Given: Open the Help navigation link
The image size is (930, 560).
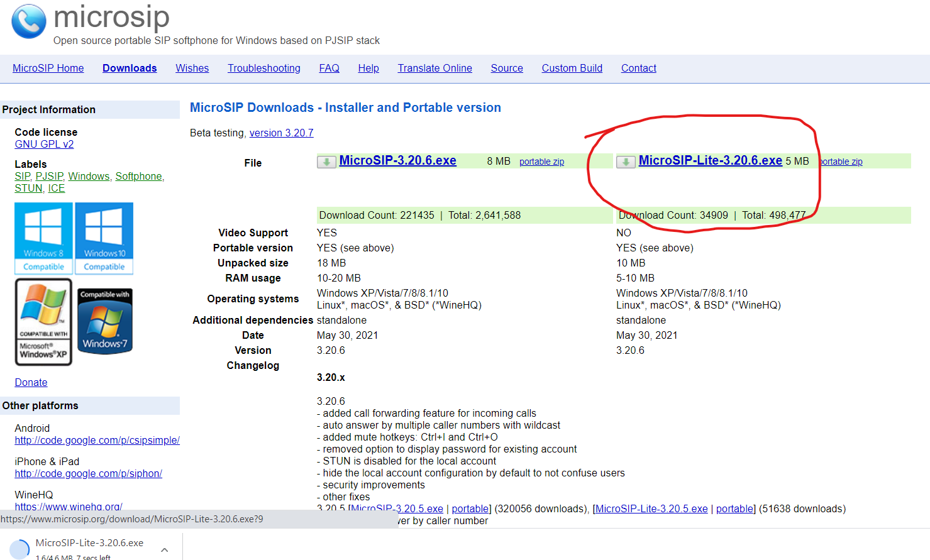Looking at the screenshot, I should (x=368, y=68).
